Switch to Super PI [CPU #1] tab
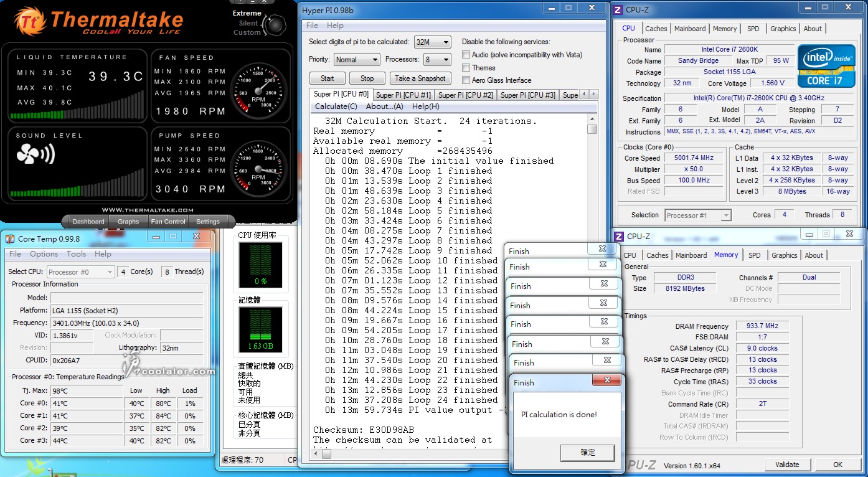The width and height of the screenshot is (868, 477). (x=403, y=95)
